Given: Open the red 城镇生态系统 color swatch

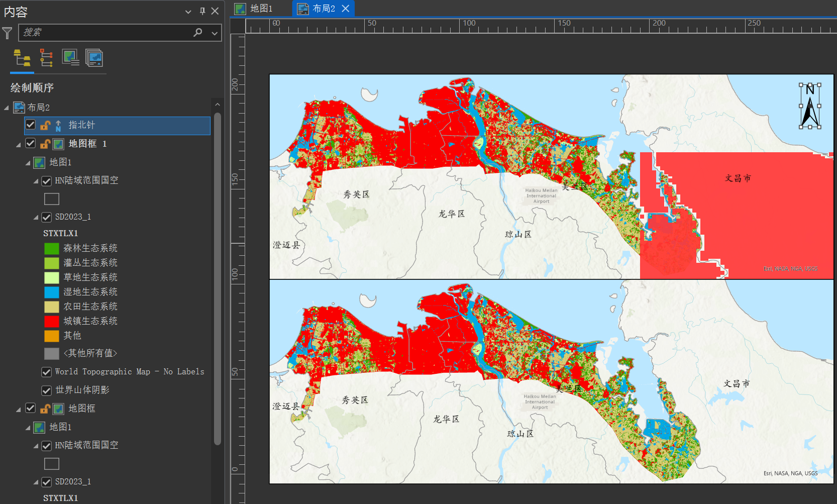Looking at the screenshot, I should (52, 321).
